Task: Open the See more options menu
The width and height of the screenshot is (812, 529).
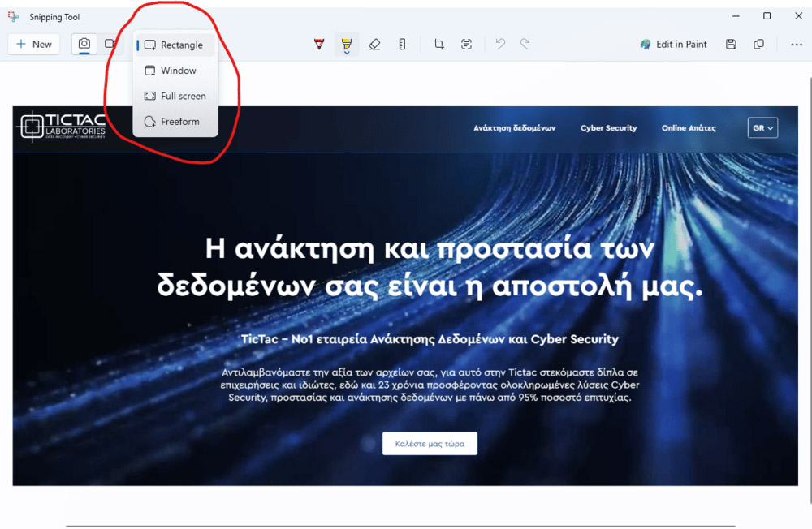Action: [797, 45]
